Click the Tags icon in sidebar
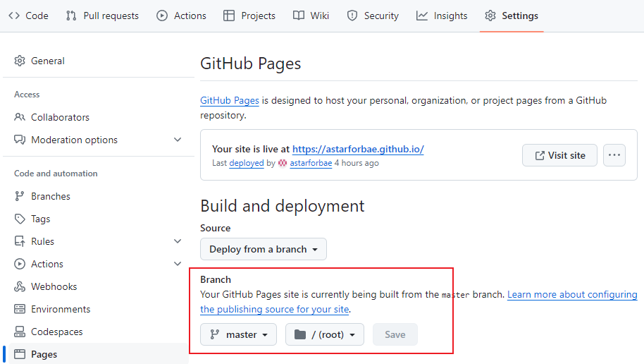This screenshot has height=364, width=644. (x=20, y=219)
